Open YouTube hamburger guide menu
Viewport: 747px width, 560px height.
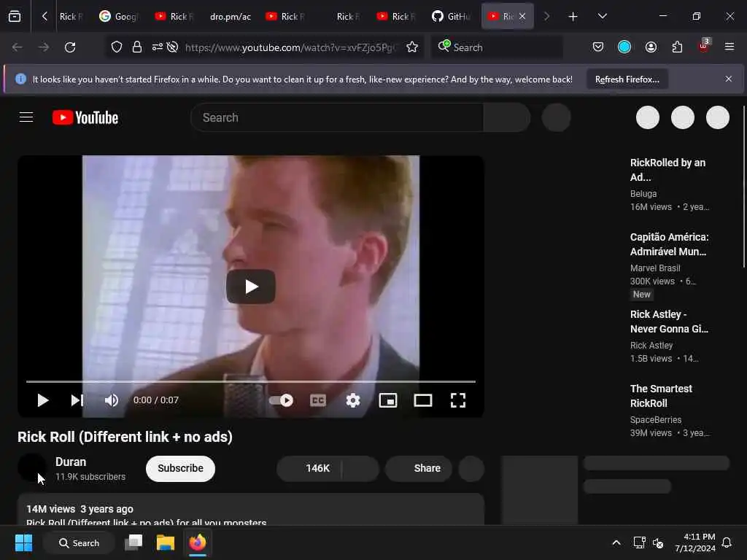pos(26,117)
